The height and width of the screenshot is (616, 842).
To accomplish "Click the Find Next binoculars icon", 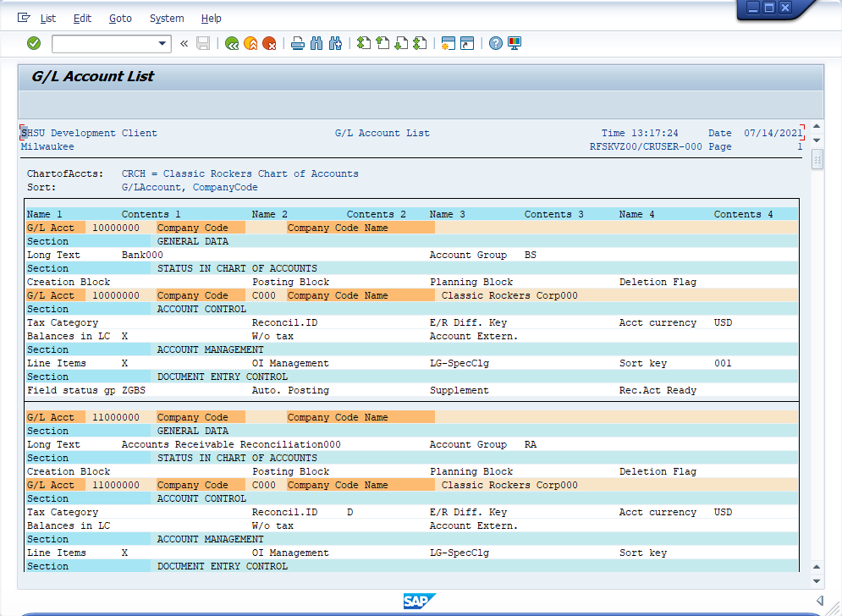I will pos(336,43).
